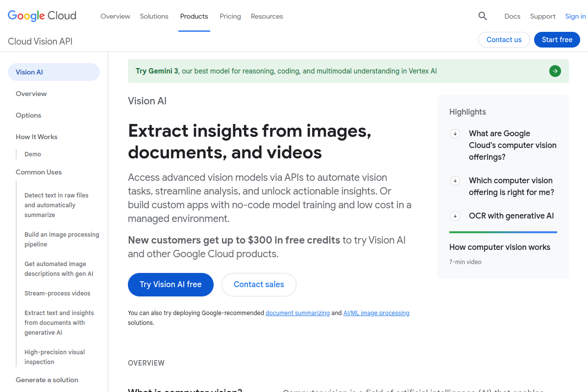Play the 'How computer vision works' video
The height and width of the screenshot is (392, 588).
click(500, 247)
